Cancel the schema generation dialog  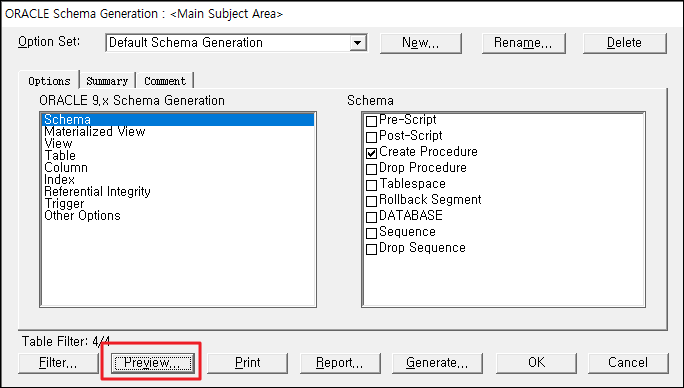click(x=628, y=363)
